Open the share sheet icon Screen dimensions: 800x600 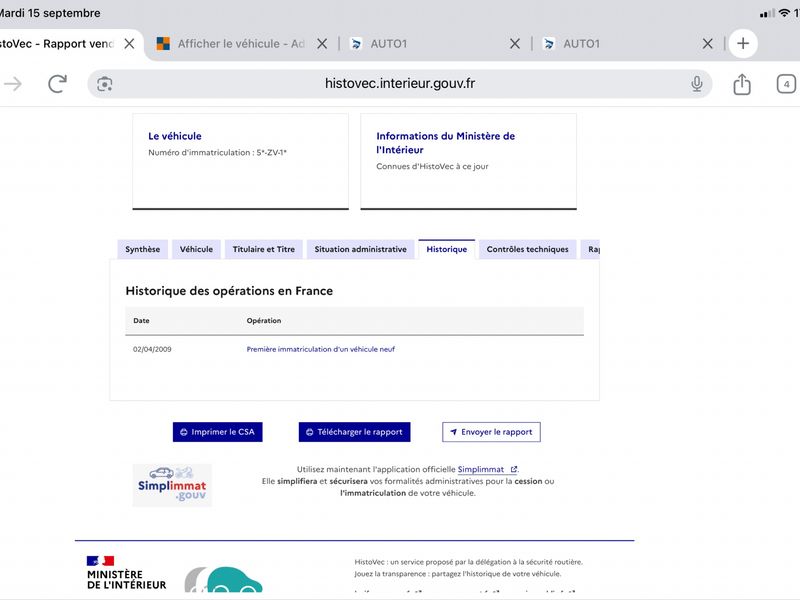pyautogui.click(x=742, y=84)
